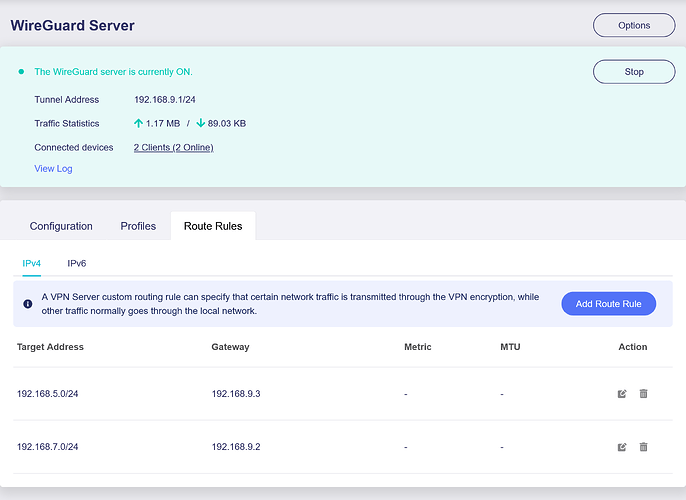The image size is (686, 500).
Task: Click the upload arrow in Traffic Statistics
Action: 138,123
